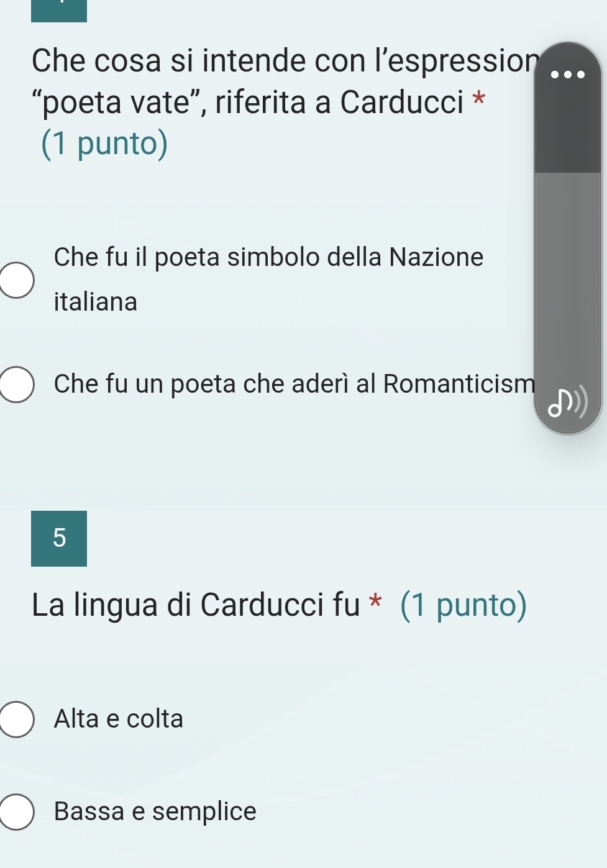Screen dimensions: 607x868
Task: Choose the "Alta e colta" radio button
Action: (x=16, y=720)
